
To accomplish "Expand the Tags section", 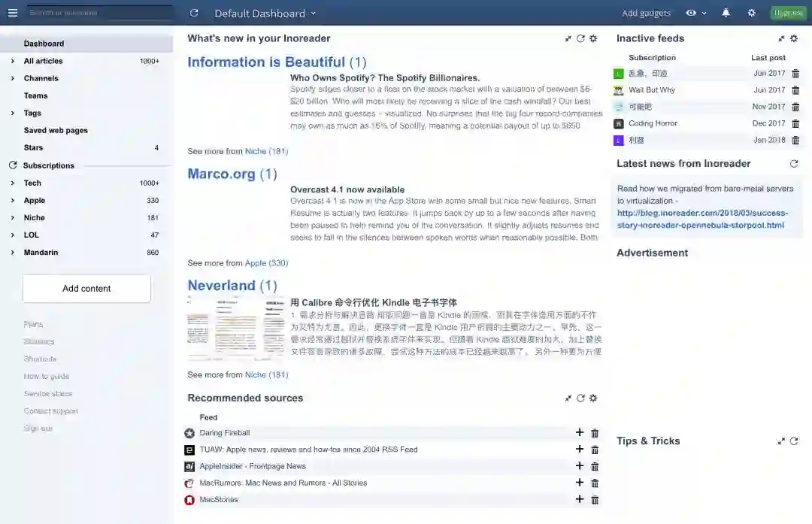I will pyautogui.click(x=13, y=113).
